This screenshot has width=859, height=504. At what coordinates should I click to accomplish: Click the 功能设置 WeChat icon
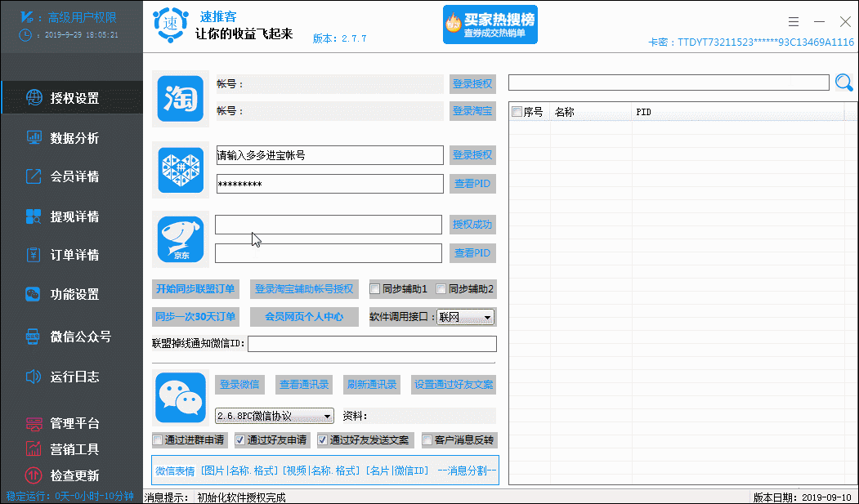(x=33, y=294)
